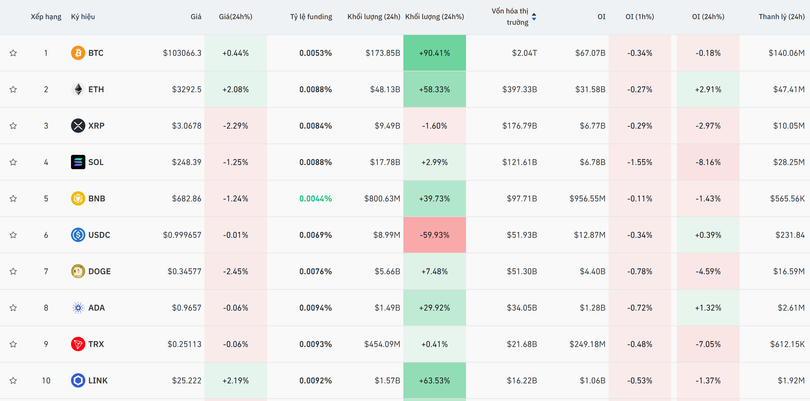
Task: Click the Solana (SOL) coin icon
Action: [78, 162]
